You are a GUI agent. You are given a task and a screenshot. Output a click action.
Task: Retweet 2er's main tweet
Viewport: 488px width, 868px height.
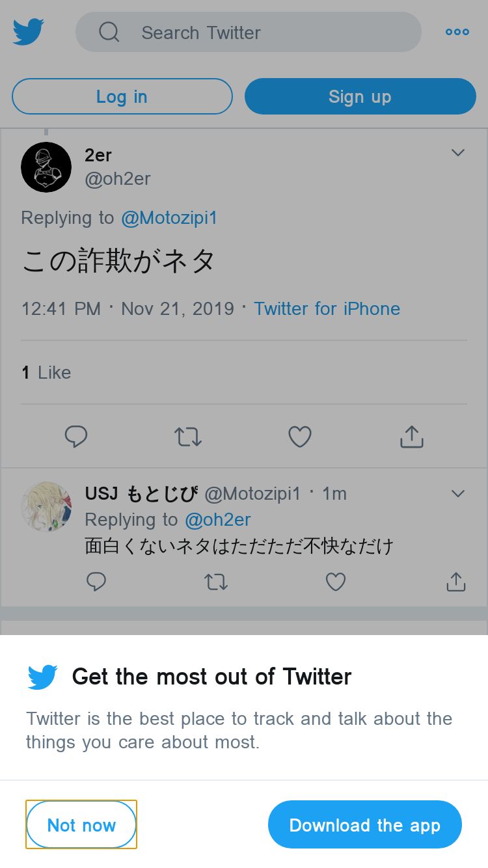click(188, 437)
